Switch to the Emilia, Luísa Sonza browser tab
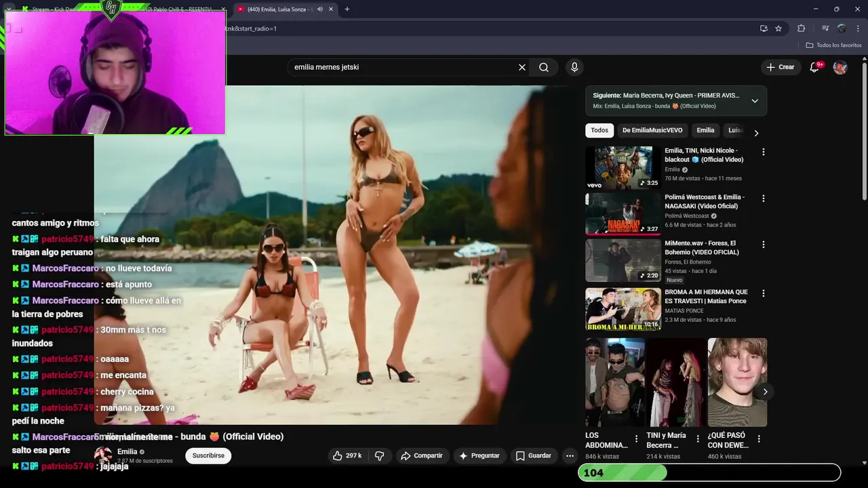This screenshot has width=868, height=488. click(x=279, y=9)
